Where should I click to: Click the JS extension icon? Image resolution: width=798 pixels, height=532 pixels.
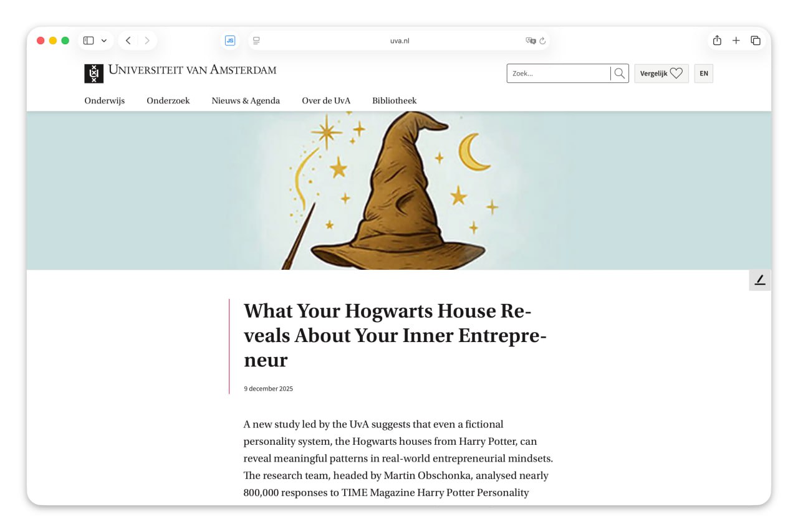point(230,40)
